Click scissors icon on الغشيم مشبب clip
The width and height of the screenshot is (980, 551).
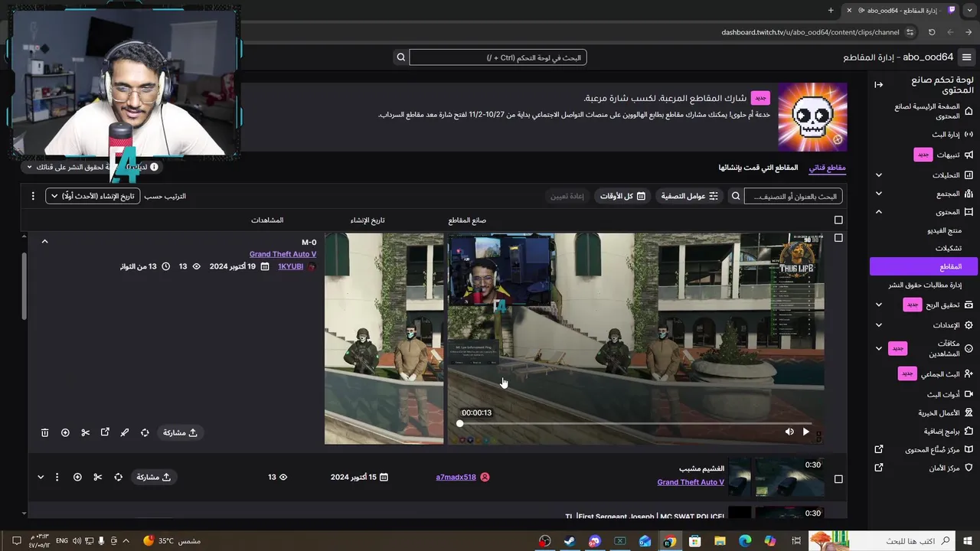[98, 477]
